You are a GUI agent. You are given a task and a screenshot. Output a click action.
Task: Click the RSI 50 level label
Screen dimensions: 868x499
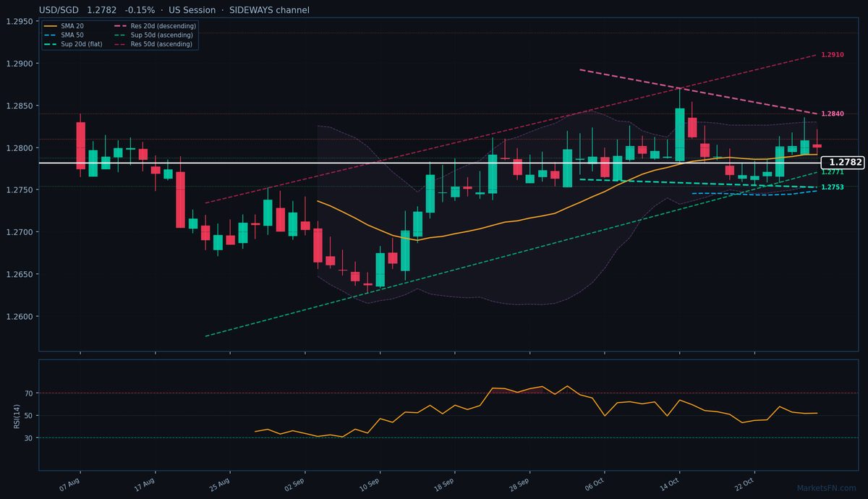(x=30, y=416)
